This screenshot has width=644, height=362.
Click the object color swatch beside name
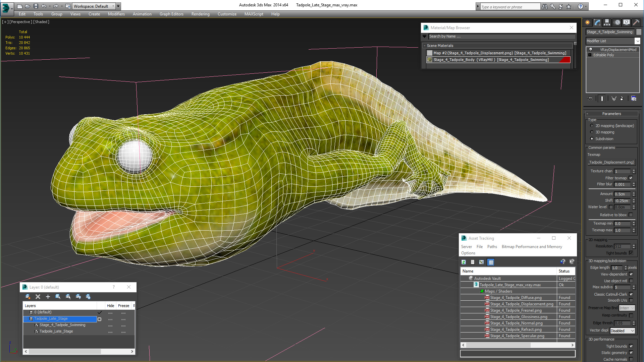pos(639,32)
